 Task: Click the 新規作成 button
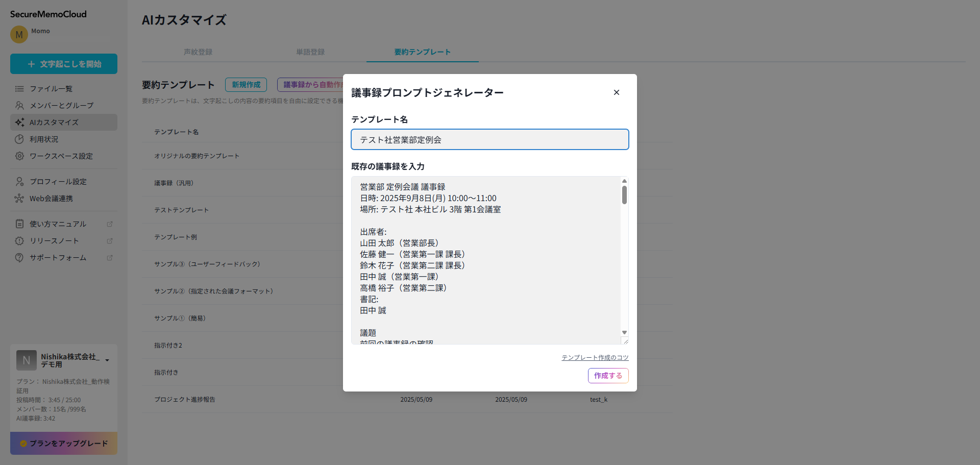[x=246, y=84]
